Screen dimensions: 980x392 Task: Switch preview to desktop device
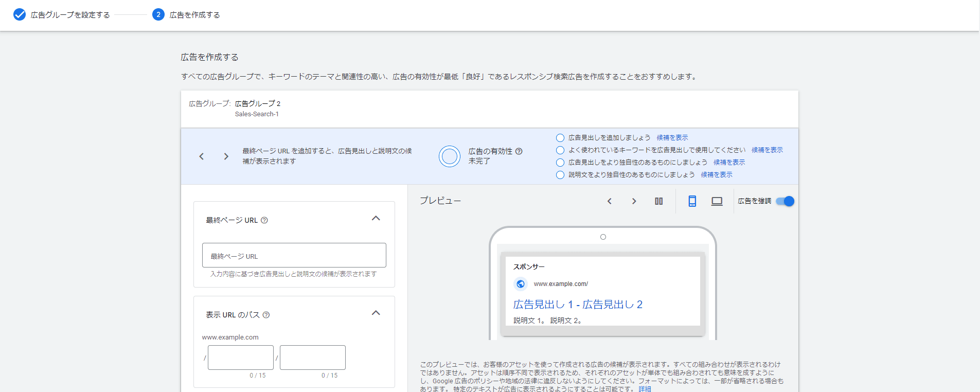717,201
